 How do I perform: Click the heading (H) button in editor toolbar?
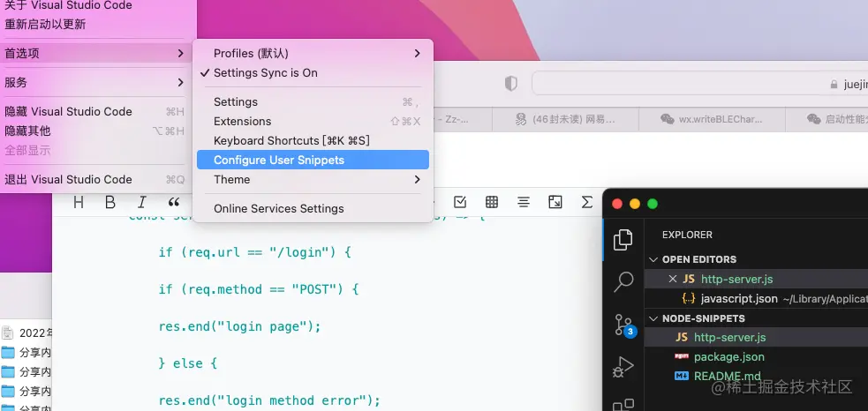tap(79, 203)
